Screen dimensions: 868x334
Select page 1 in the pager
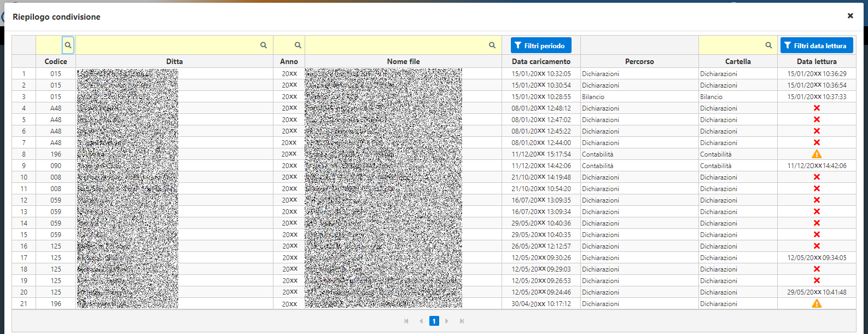pyautogui.click(x=434, y=321)
